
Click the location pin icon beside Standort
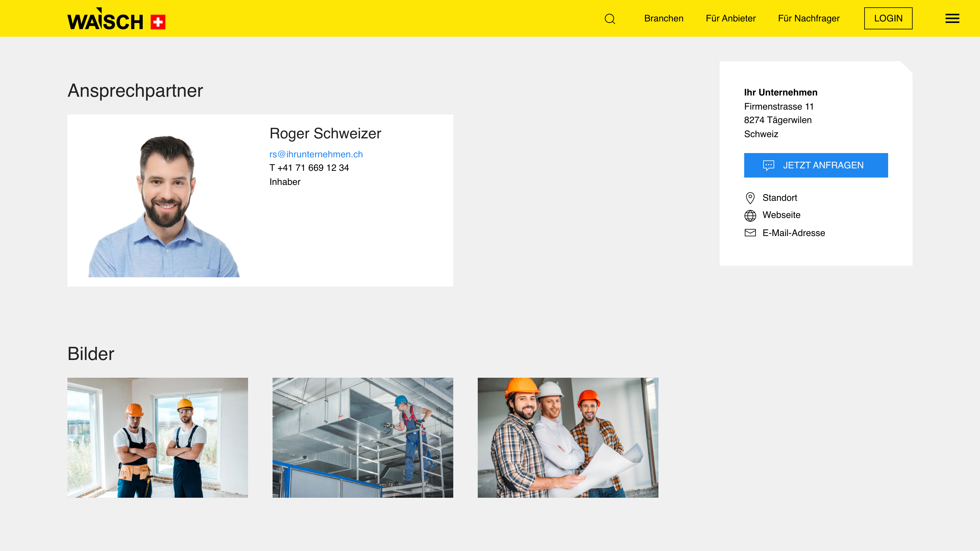pyautogui.click(x=750, y=198)
